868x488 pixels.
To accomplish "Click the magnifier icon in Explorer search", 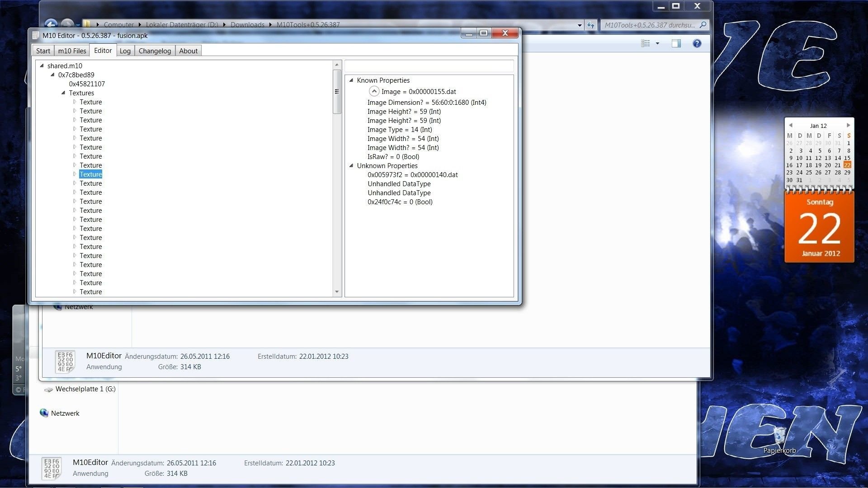I will 703,25.
